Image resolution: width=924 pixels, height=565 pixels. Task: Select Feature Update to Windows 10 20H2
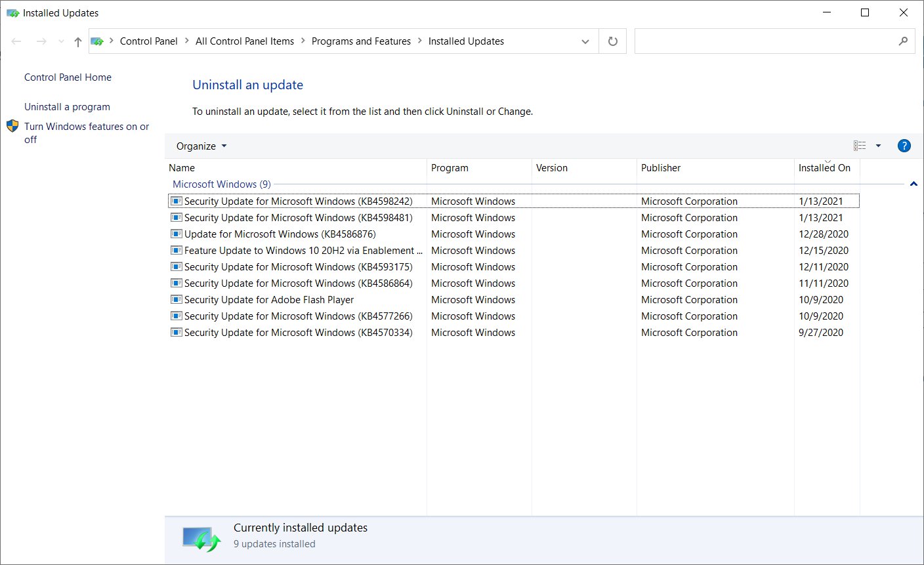pyautogui.click(x=303, y=251)
